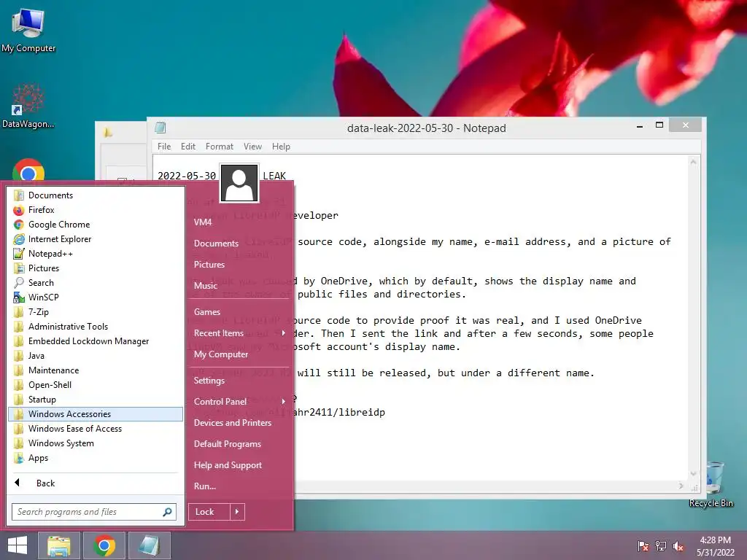
Task: Click Notepad scrollbar up arrow
Action: point(694,163)
